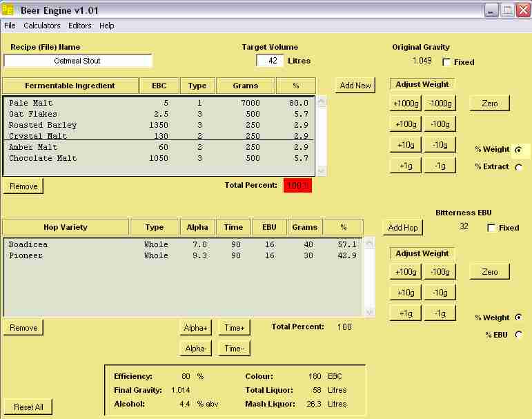Click hop -10g button
This screenshot has width=532, height=419.
pos(440,293)
